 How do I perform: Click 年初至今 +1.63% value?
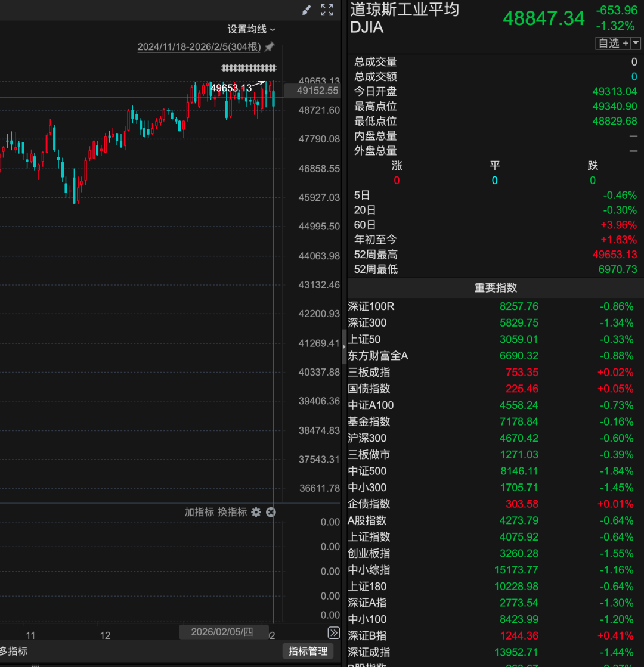[x=619, y=240]
